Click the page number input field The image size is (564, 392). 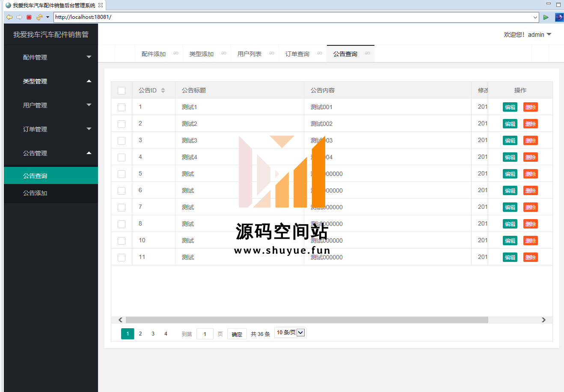coord(205,334)
